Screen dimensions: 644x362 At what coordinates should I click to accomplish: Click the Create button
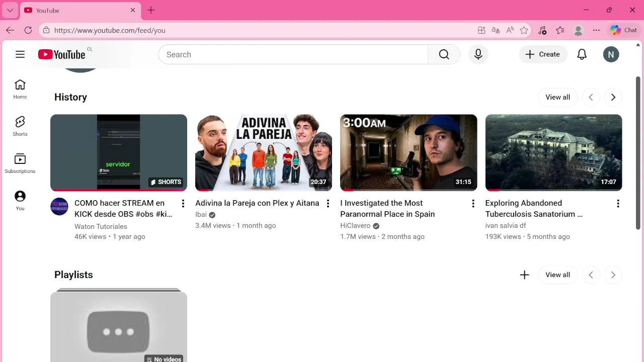543,54
